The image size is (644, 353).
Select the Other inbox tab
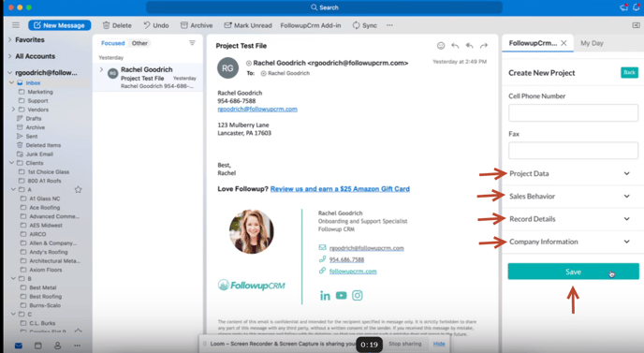click(x=139, y=43)
